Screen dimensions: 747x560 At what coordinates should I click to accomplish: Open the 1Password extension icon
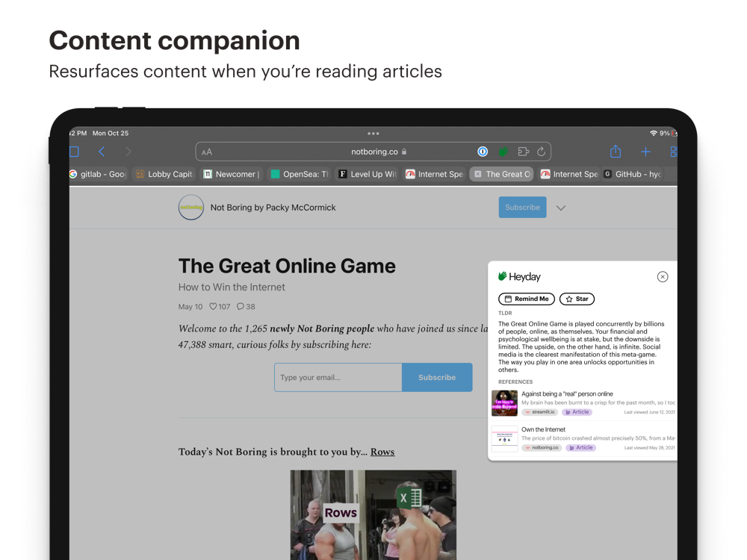(x=483, y=152)
